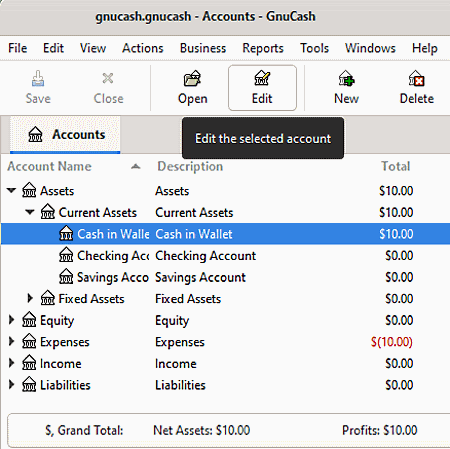Click the Description column header
This screenshot has height=449, width=450.
(190, 166)
